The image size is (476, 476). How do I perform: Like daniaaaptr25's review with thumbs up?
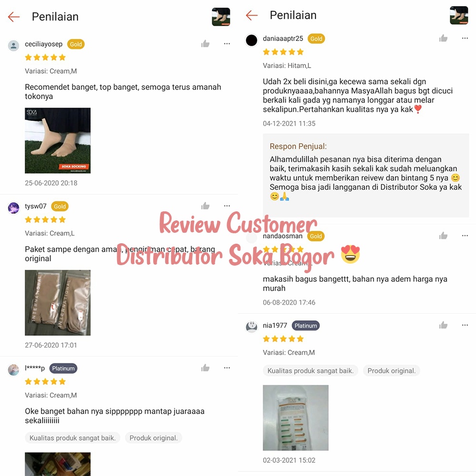click(443, 38)
